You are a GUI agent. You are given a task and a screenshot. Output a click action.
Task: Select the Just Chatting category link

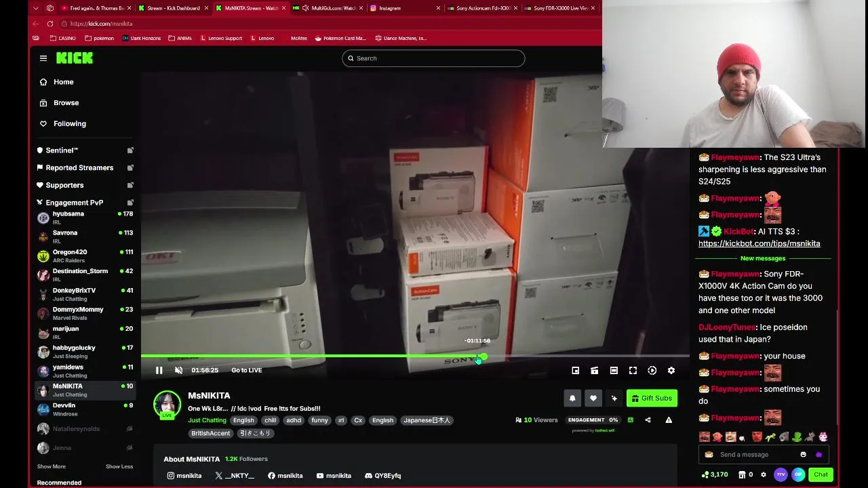207,420
